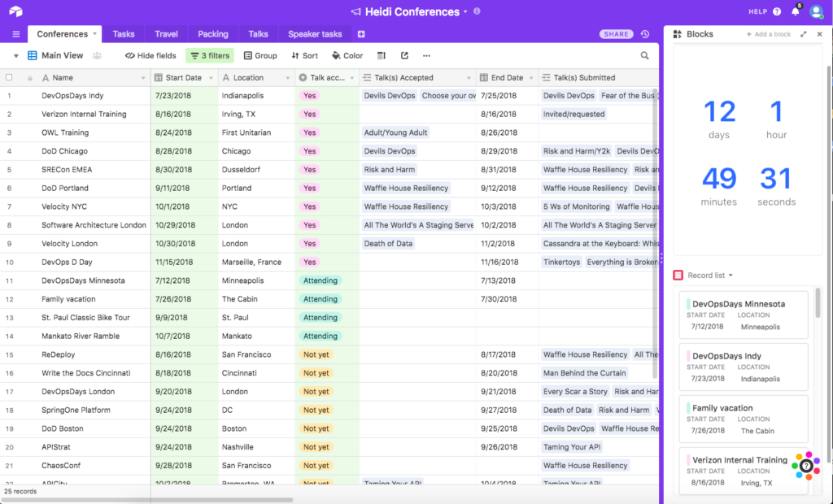Open the Talk accepted column dropdown arrow
The image size is (833, 504).
351,78
